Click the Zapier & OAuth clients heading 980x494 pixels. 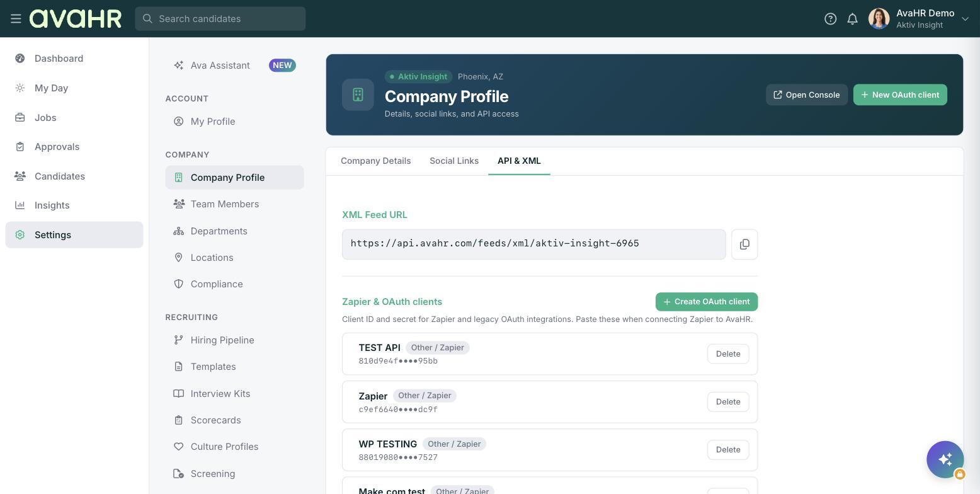[x=392, y=302]
